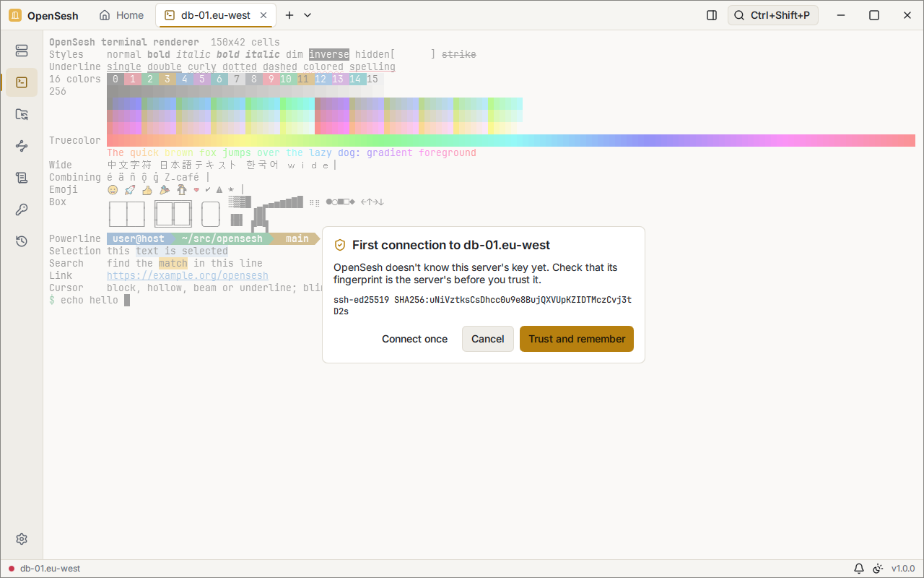Click the color cell labeled 1 in the 16 colors row
Image resolution: width=924 pixels, height=578 pixels.
click(133, 79)
